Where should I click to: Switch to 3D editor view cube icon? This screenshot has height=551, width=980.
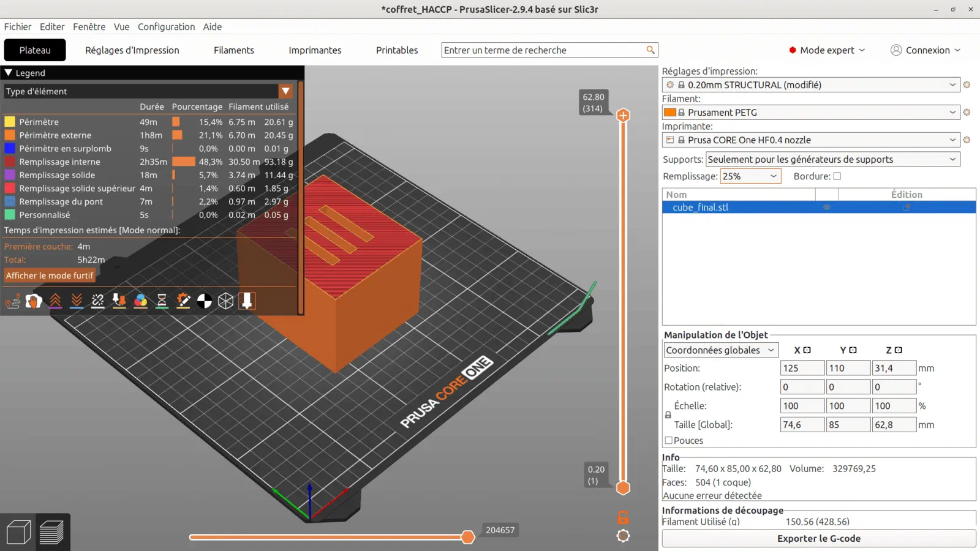tap(18, 532)
